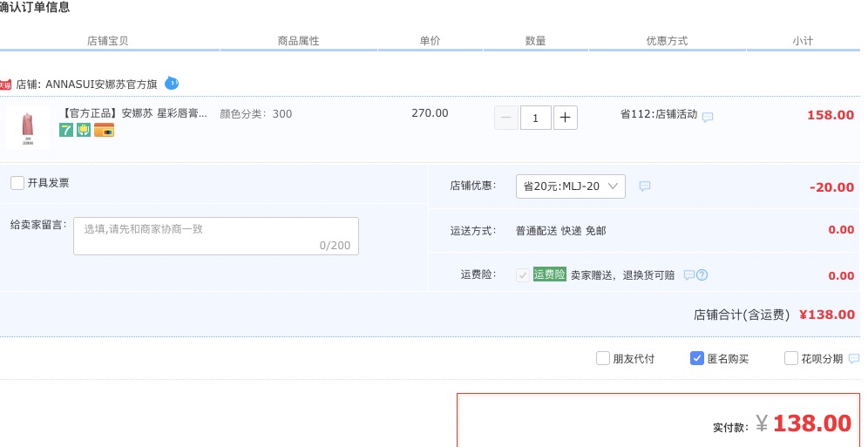Open the blue Wangwang chat icon beside store name

pyautogui.click(x=172, y=84)
